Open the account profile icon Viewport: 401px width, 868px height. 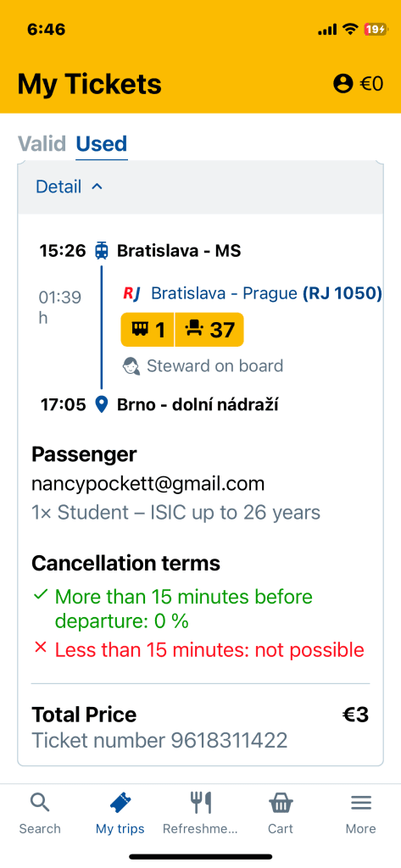pos(343,84)
